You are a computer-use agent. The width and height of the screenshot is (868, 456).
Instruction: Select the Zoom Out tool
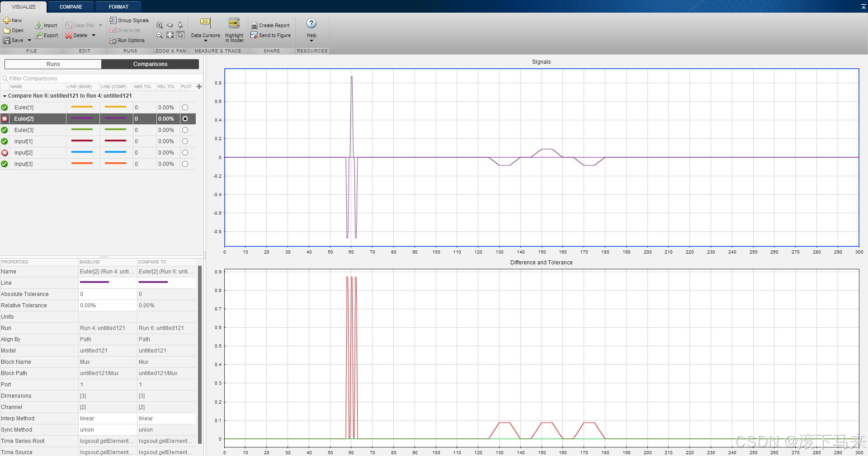(159, 35)
